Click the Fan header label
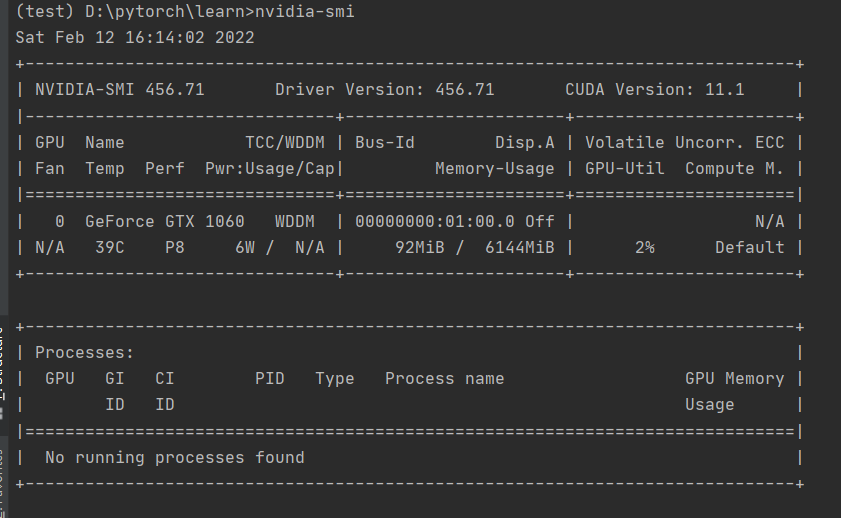 [50, 169]
